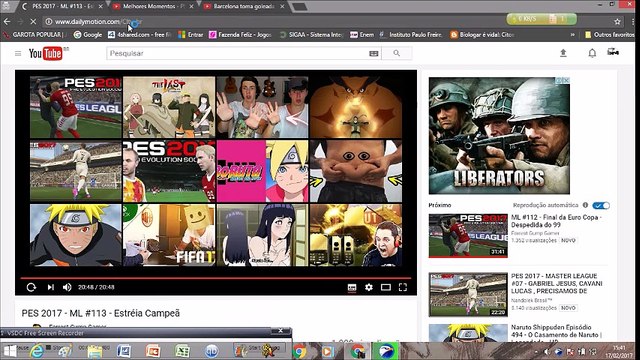
Task: Open Outros favoritos folder
Action: (609, 35)
